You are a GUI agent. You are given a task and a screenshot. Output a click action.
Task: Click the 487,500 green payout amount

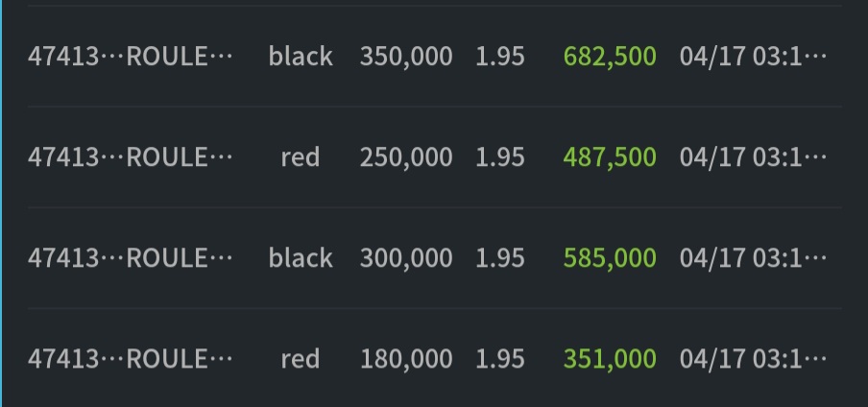click(x=610, y=157)
